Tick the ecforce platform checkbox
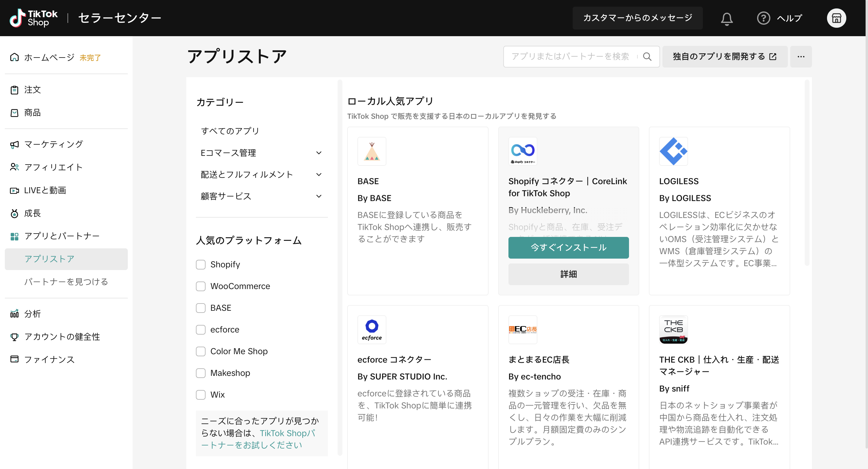The width and height of the screenshot is (868, 469). click(x=201, y=329)
